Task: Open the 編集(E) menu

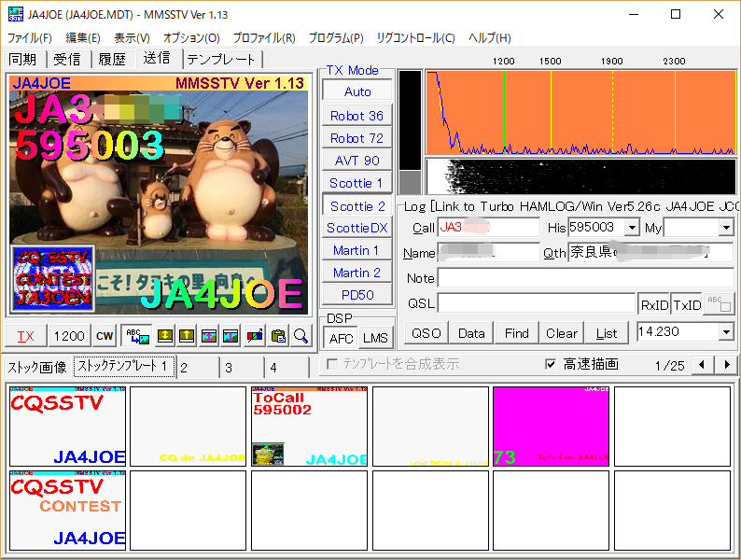Action: [83, 38]
